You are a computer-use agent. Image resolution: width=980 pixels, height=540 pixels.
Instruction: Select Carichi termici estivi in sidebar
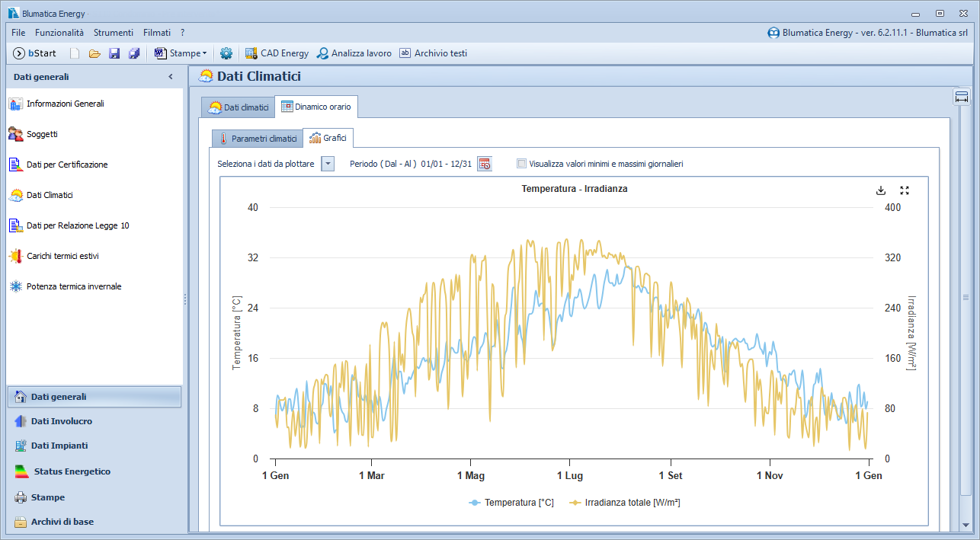[62, 256]
